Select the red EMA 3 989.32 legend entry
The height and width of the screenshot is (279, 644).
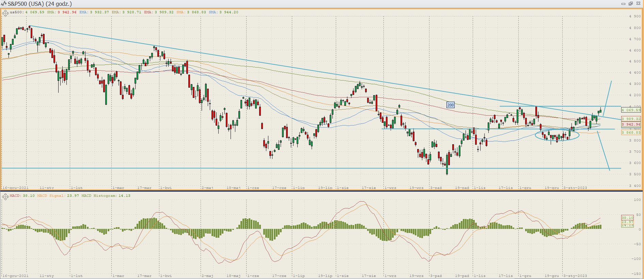point(159,12)
